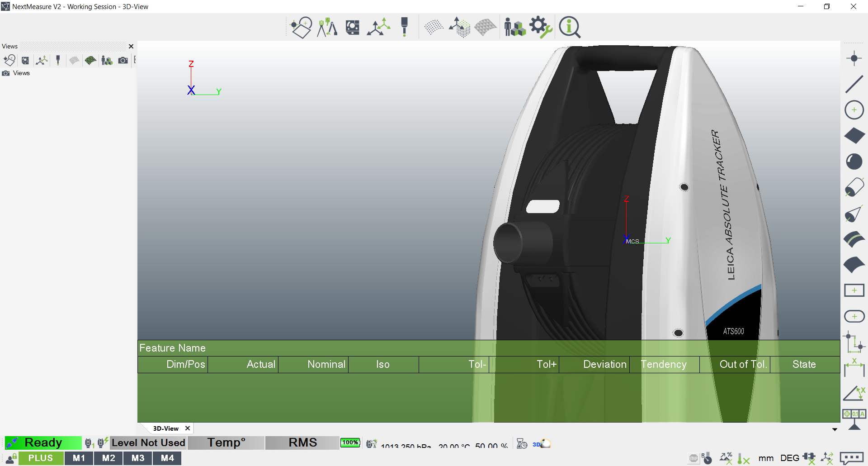Click the Ready status button
Screen dimensions: 868x466
tap(43, 442)
